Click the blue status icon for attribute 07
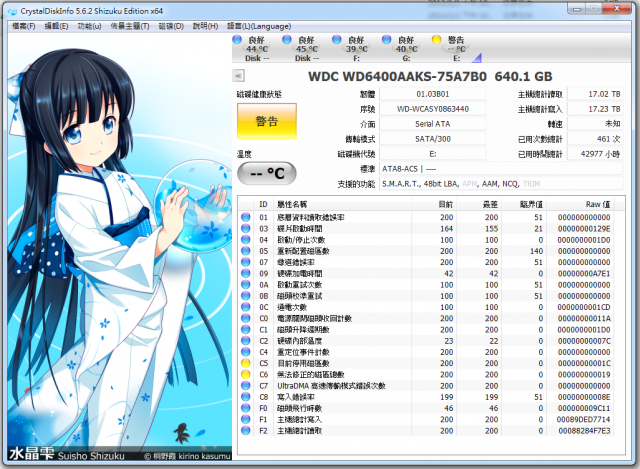The image size is (640, 469). pyautogui.click(x=246, y=262)
